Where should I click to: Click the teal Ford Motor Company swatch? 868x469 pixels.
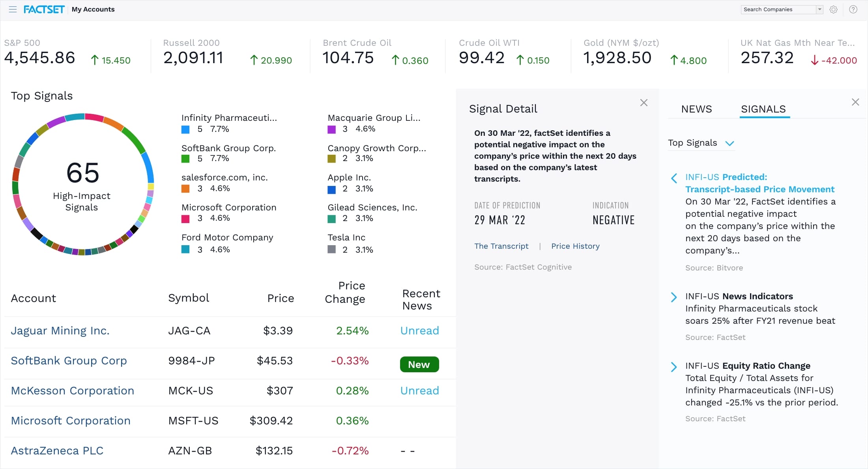(x=185, y=250)
